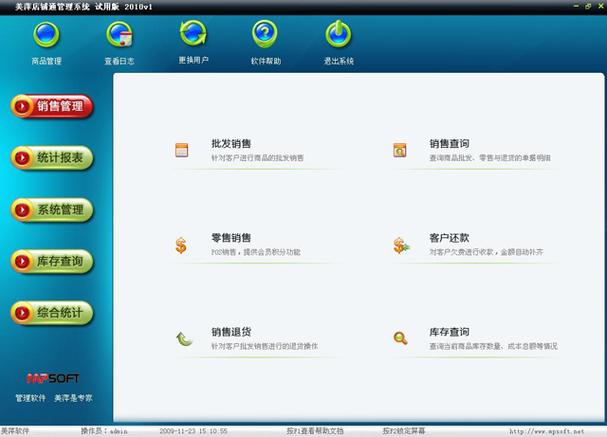607x437 pixels.
Task: Click description text under 零售销售
Action: (x=256, y=252)
